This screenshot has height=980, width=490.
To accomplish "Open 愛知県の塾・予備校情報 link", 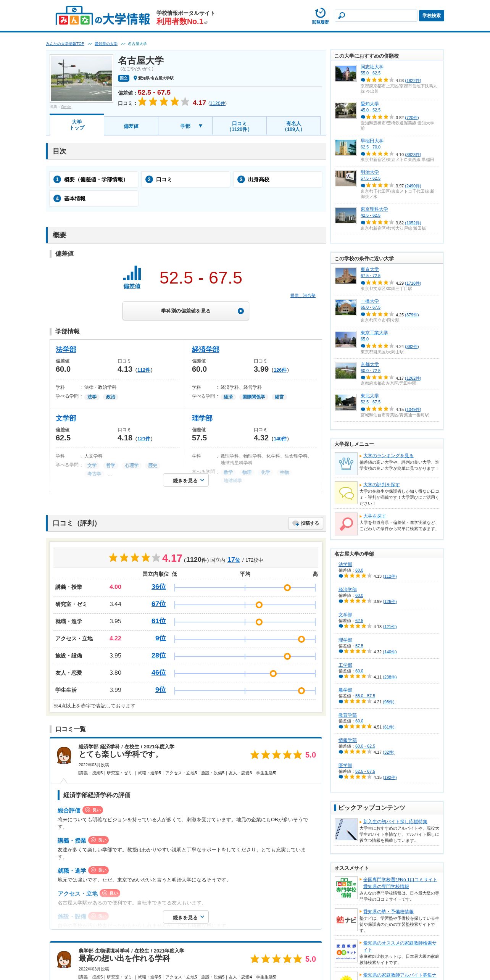I will (x=388, y=912).
